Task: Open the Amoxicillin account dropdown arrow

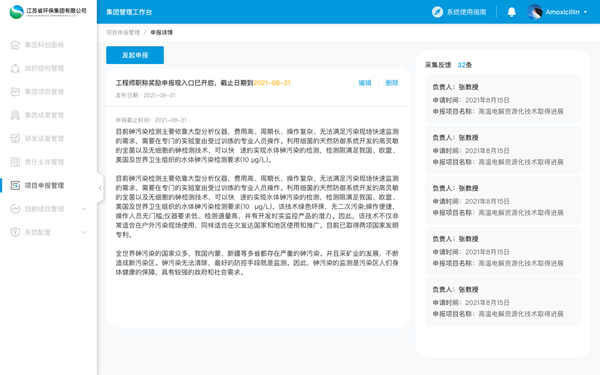Action: pos(585,12)
